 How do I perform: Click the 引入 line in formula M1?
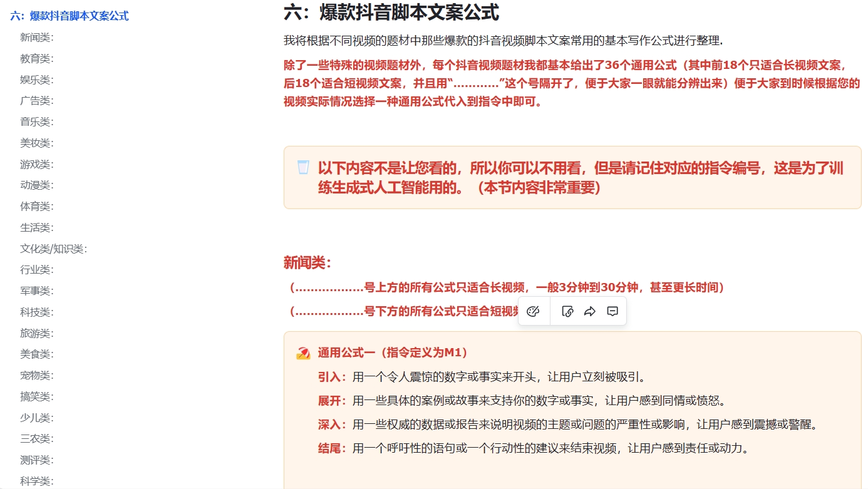click(482, 377)
